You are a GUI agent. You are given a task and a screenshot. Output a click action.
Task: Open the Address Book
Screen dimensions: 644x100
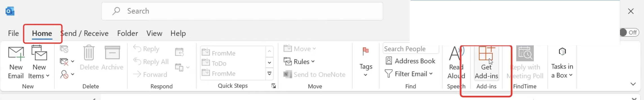(x=411, y=61)
